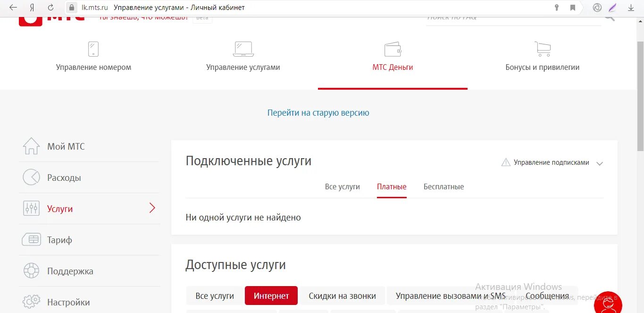
Task: Click the house icon next to Мой МТС
Action: pyautogui.click(x=31, y=146)
